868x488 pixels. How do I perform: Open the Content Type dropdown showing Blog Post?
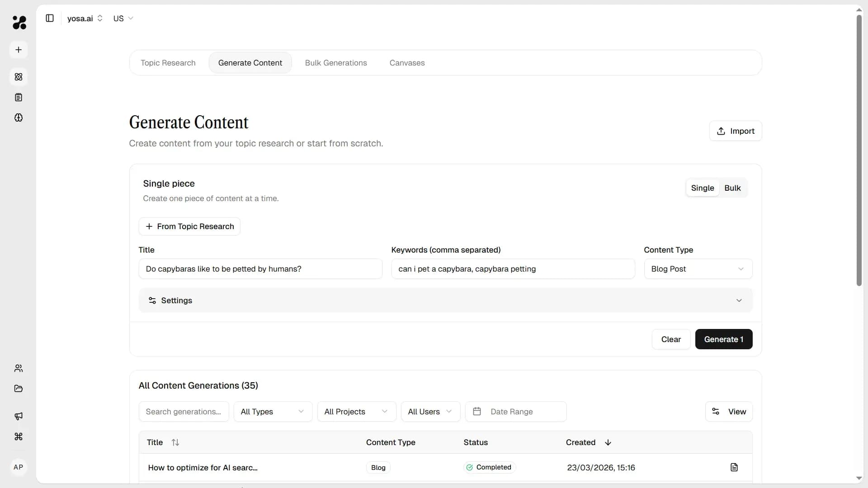[x=697, y=269]
